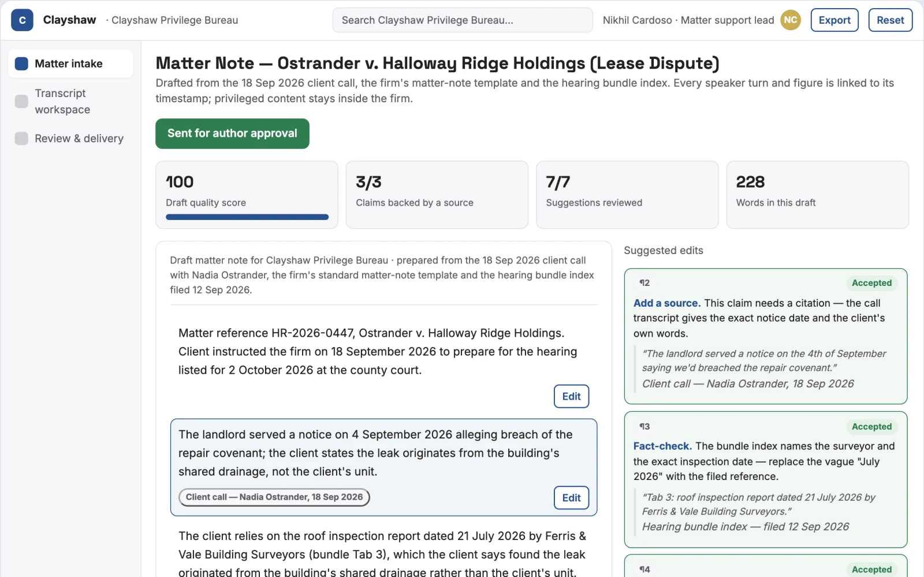924x577 pixels.
Task: Click Sent for author approval button
Action: tap(232, 133)
